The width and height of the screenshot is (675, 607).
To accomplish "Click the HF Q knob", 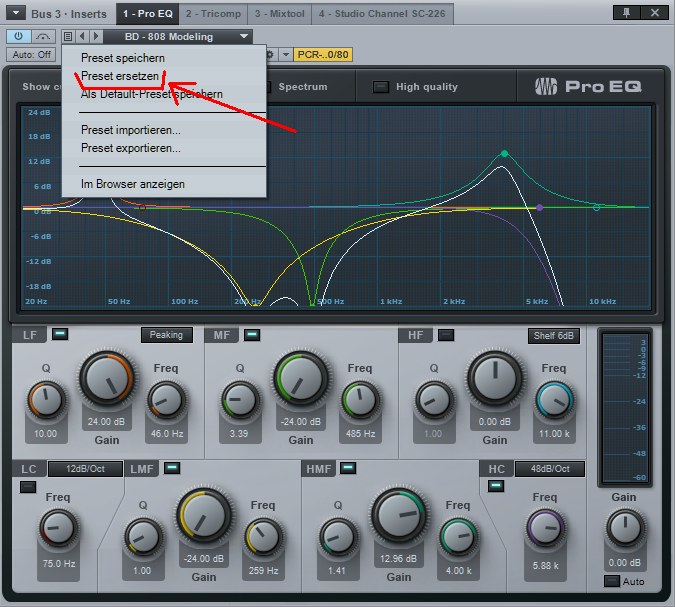I will click(434, 400).
